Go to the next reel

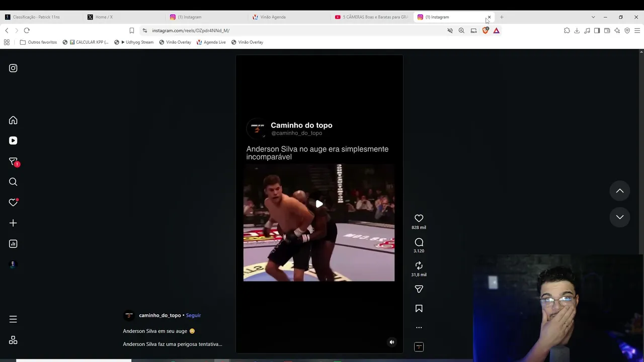(620, 217)
